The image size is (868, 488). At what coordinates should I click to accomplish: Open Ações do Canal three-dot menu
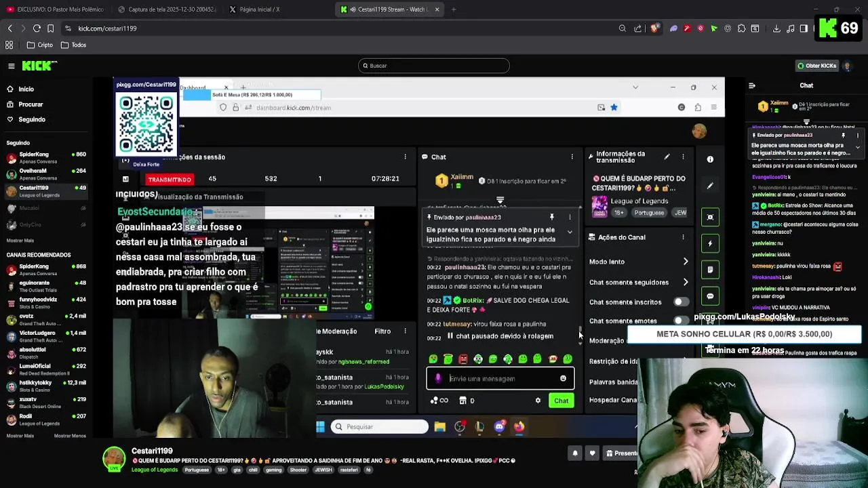[x=683, y=237]
